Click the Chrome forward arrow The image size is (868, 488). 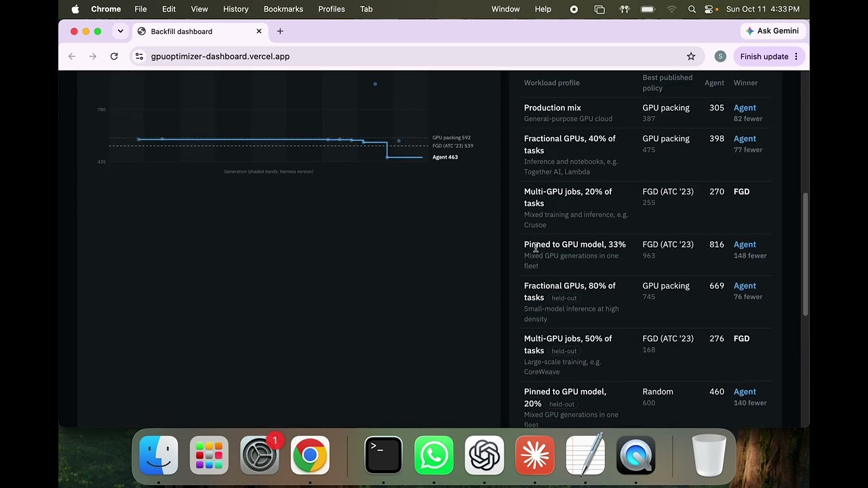point(93,56)
